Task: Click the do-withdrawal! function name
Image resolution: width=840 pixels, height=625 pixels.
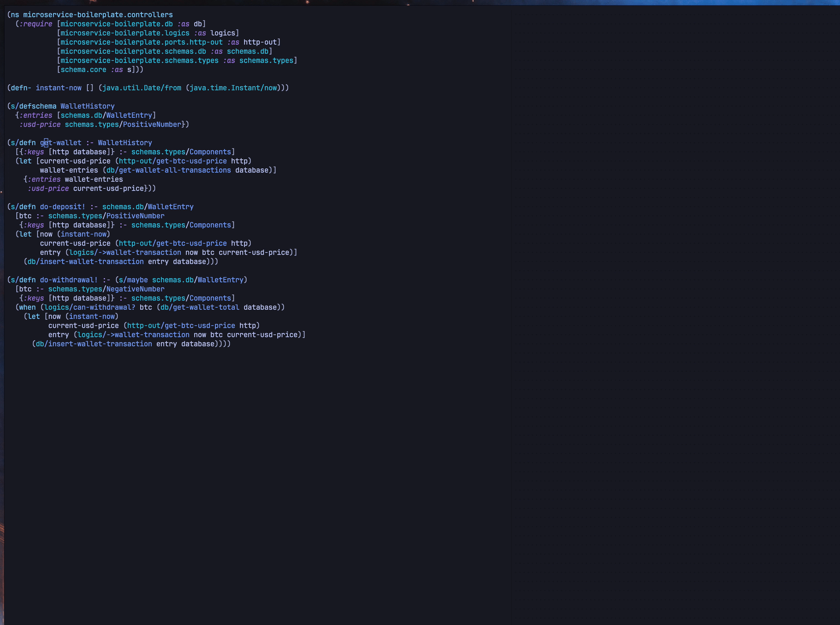Action: pos(69,280)
